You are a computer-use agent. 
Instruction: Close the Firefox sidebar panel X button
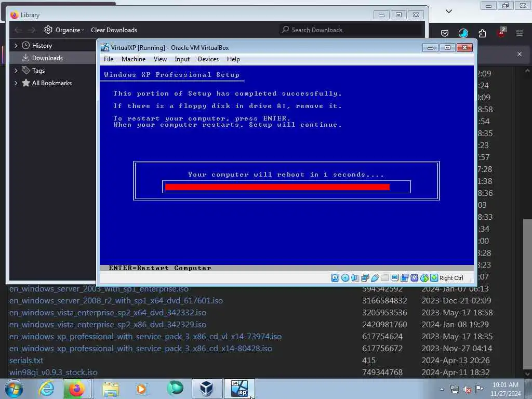pyautogui.click(x=520, y=54)
